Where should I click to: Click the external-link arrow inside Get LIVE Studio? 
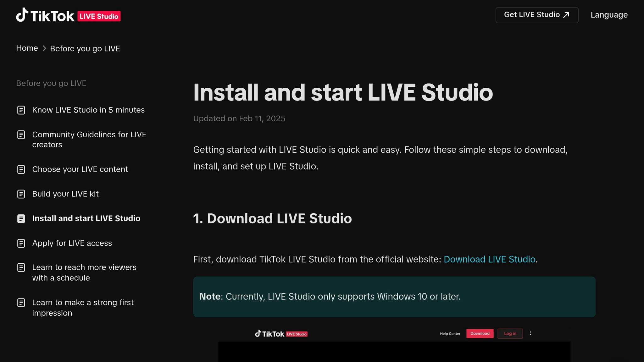click(566, 14)
